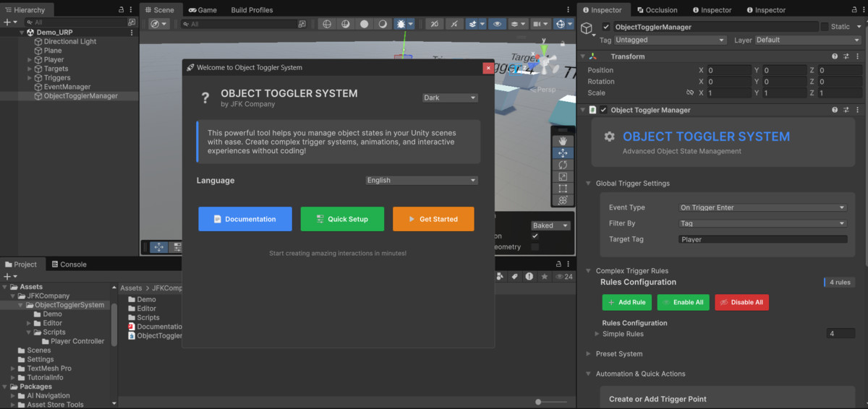Click the rendering debugger bug icon

pos(401,24)
